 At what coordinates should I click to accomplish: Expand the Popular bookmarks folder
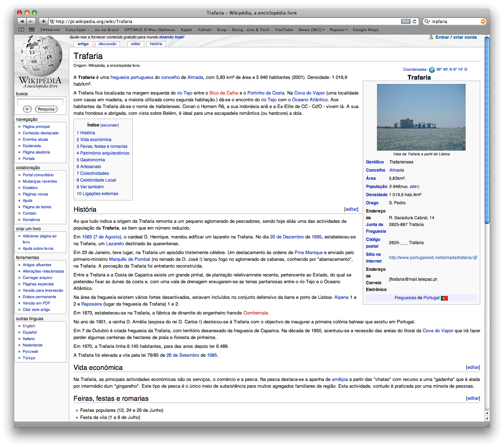click(x=339, y=30)
